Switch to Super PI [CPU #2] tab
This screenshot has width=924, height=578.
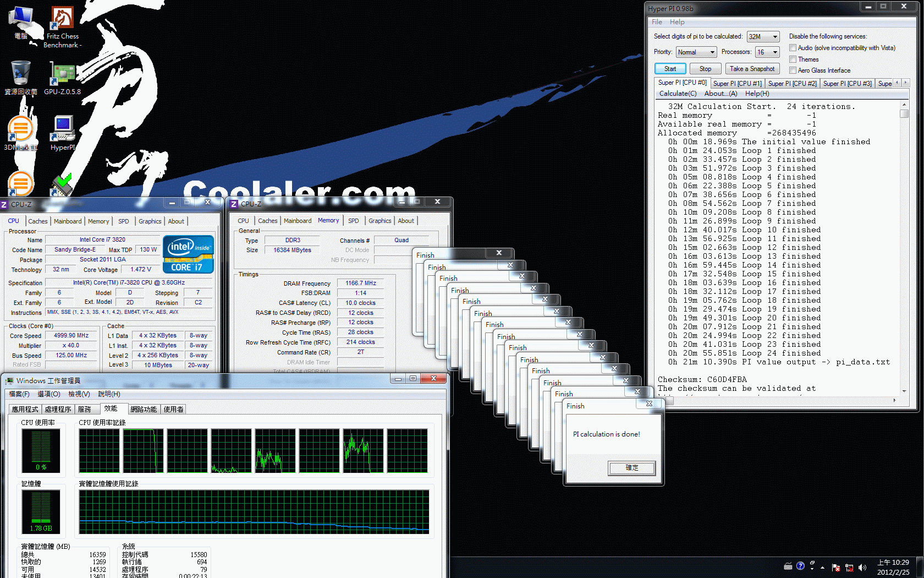tap(792, 84)
